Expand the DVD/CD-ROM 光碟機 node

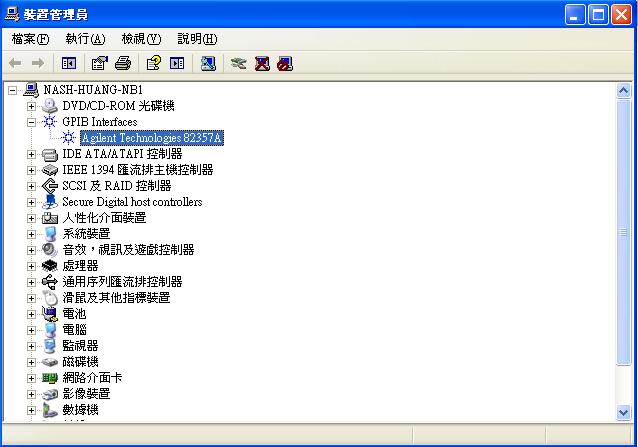coord(31,106)
